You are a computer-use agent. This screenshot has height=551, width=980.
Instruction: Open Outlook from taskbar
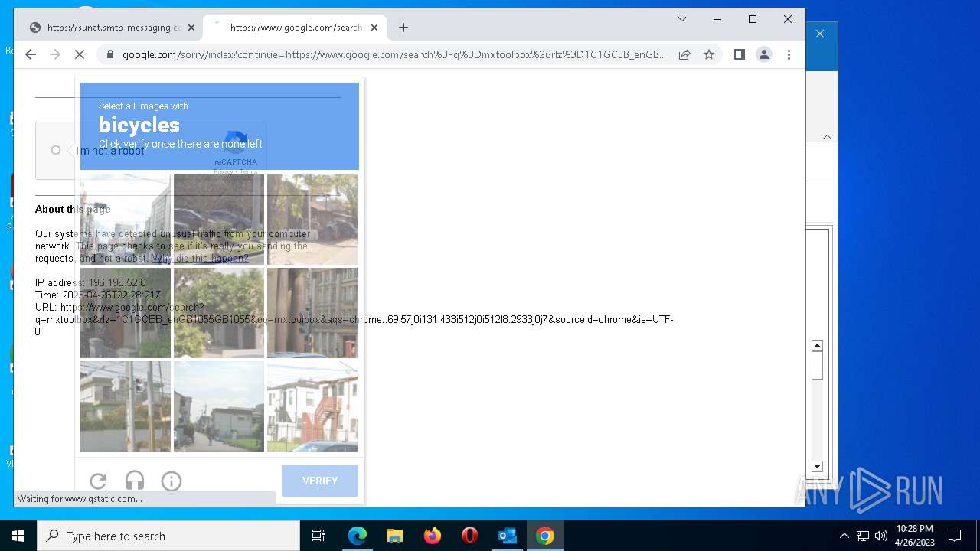[x=508, y=536]
